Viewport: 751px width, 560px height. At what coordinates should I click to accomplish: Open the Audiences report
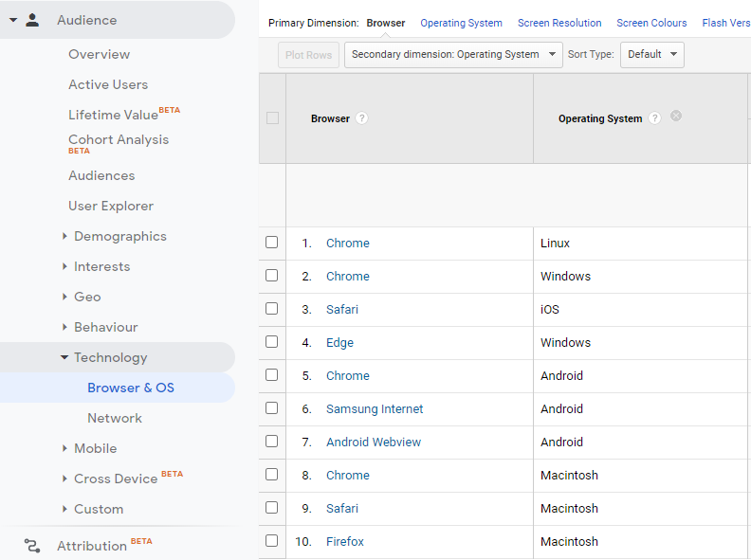101,175
